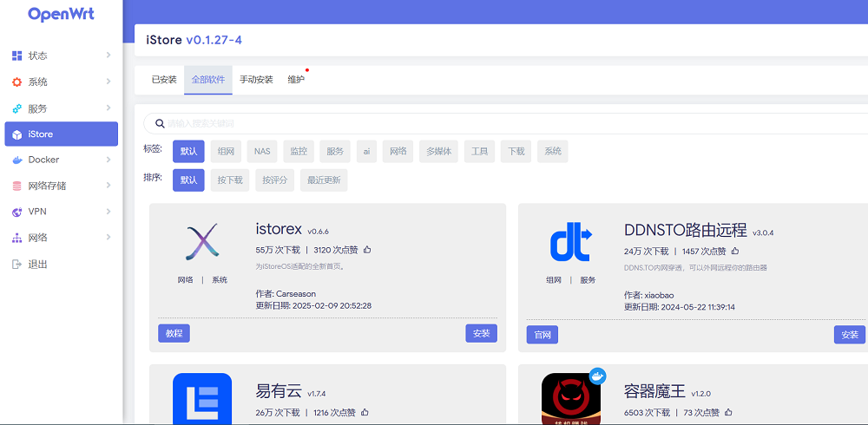The height and width of the screenshot is (425, 868).
Task: Switch to the 全部软件 tab
Action: [208, 80]
